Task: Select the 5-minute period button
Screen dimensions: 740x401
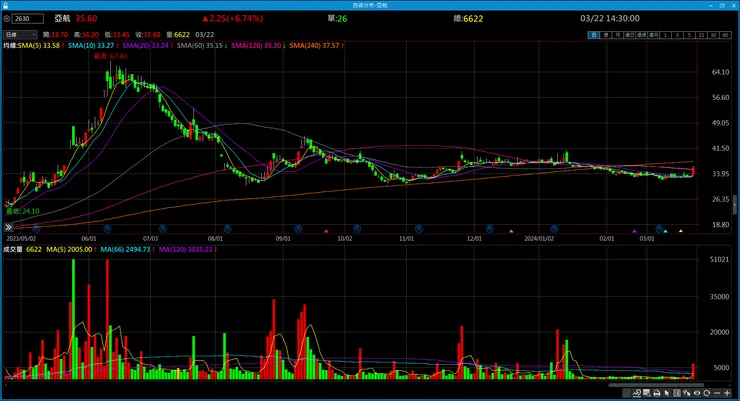Action: tap(690, 35)
